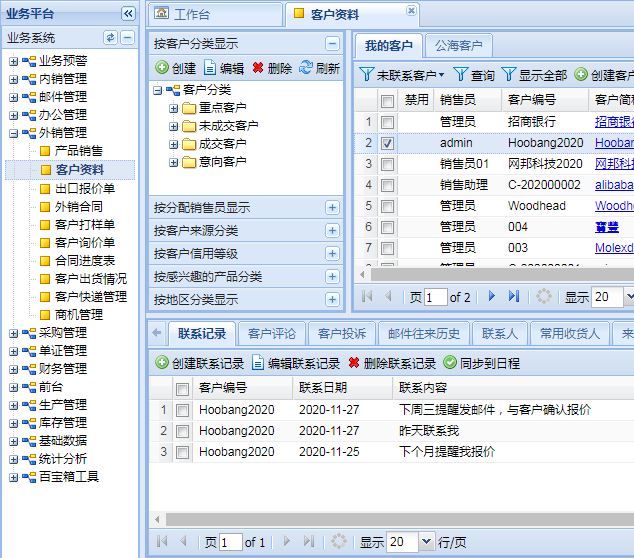Select 出口报价单 in the sidebar tree
The width and height of the screenshot is (634, 558).
(x=85, y=188)
